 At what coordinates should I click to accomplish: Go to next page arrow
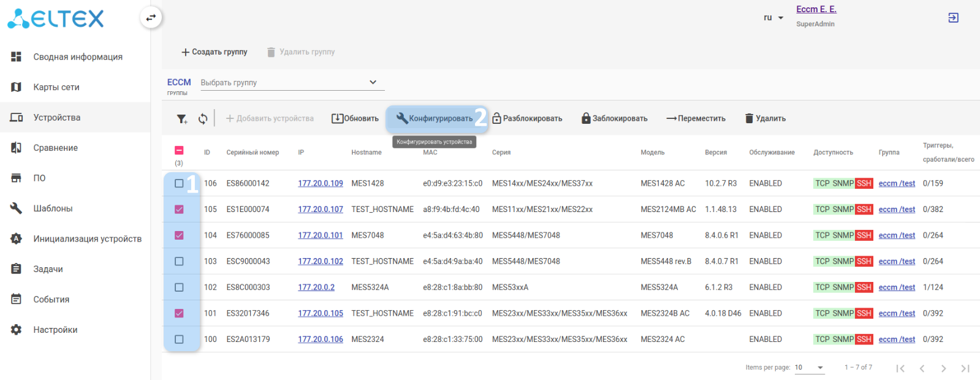coord(943,368)
